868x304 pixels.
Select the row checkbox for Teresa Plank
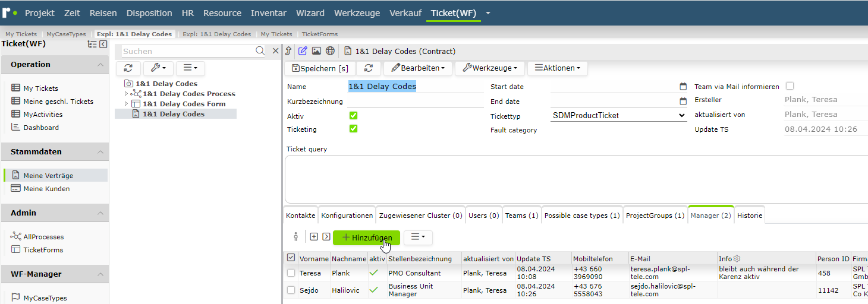pos(291,273)
